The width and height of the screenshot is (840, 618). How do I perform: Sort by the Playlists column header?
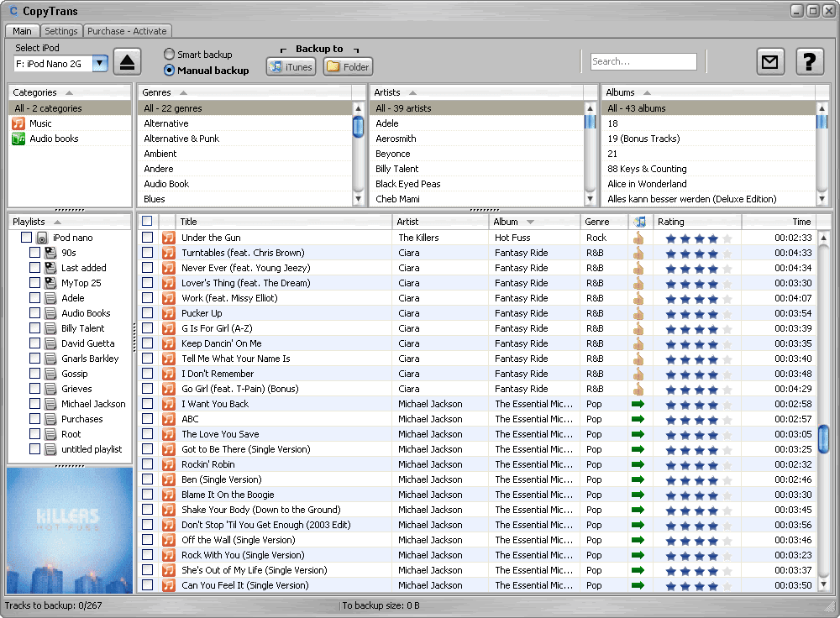[69, 222]
